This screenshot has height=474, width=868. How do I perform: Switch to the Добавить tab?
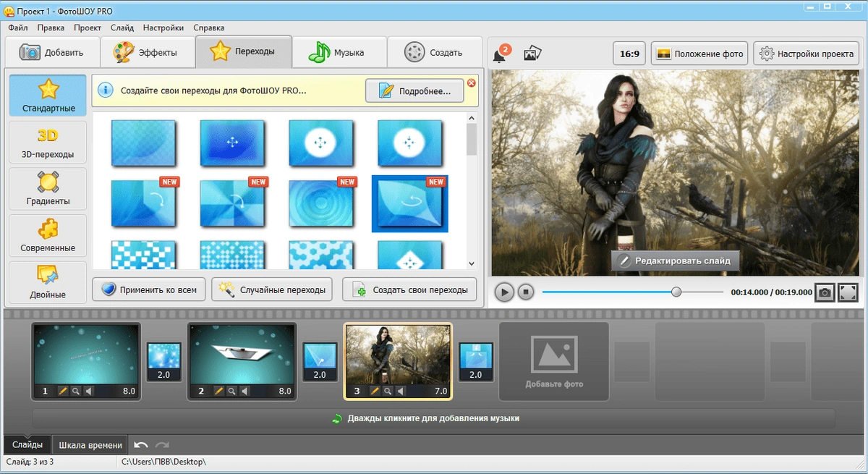coord(52,52)
